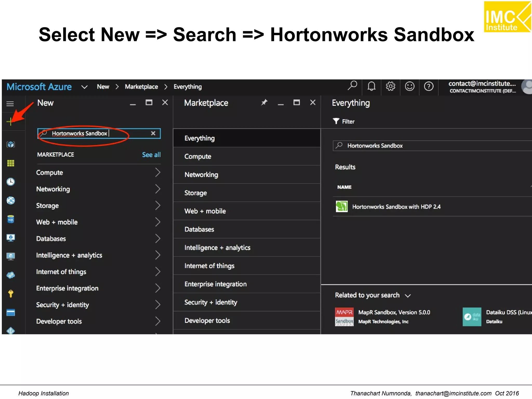Open the SQL databases icon in the sidebar
Screen dimensions: 532x399
tap(11, 219)
